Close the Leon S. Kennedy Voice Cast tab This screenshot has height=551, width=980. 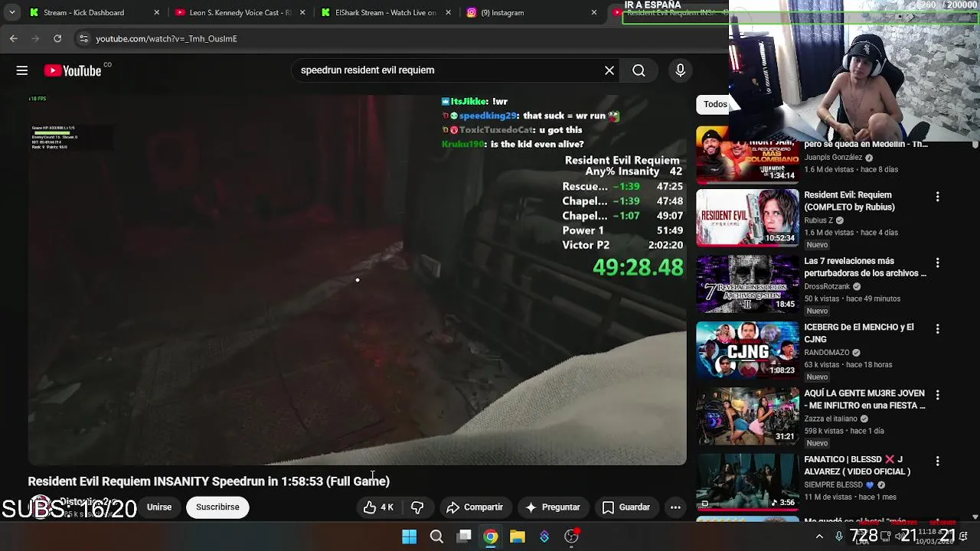(x=302, y=12)
